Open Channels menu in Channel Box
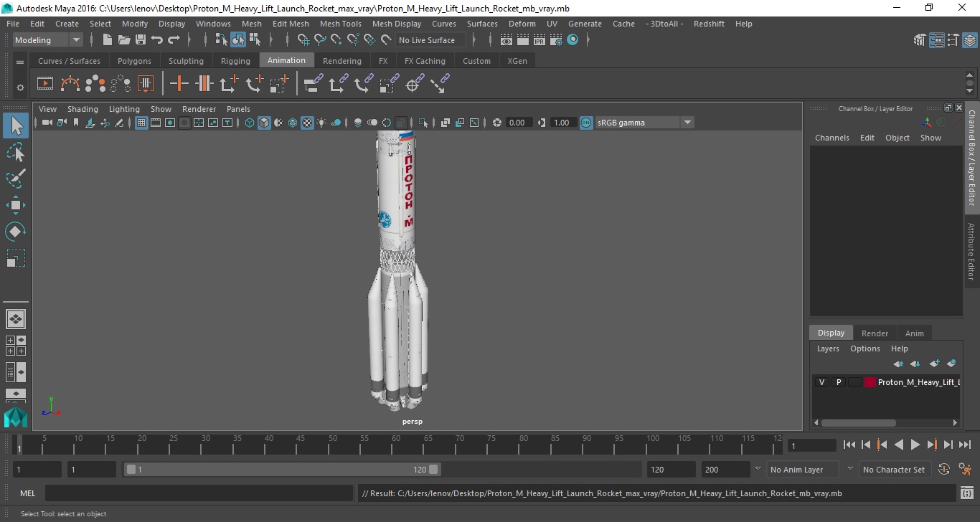Screen dimensions: 980x522 pos(831,138)
